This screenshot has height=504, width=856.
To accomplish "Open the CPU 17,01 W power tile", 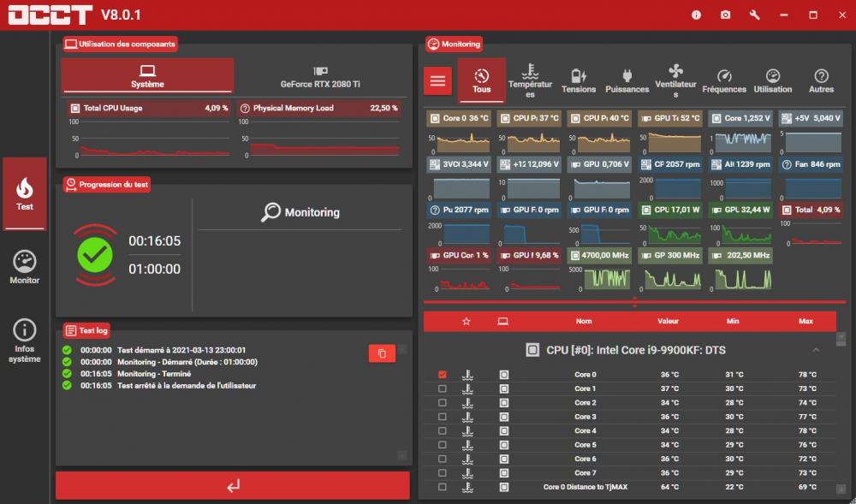I will (x=670, y=225).
